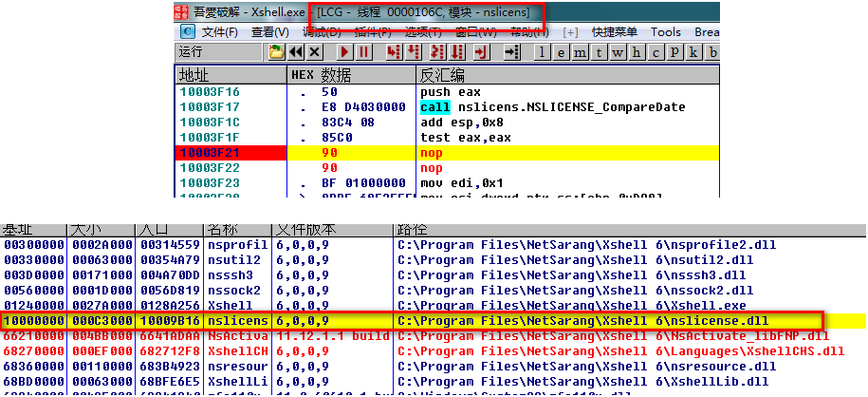The height and width of the screenshot is (397, 868).
Task: Click the Open file folder icon
Action: pyautogui.click(x=276, y=52)
